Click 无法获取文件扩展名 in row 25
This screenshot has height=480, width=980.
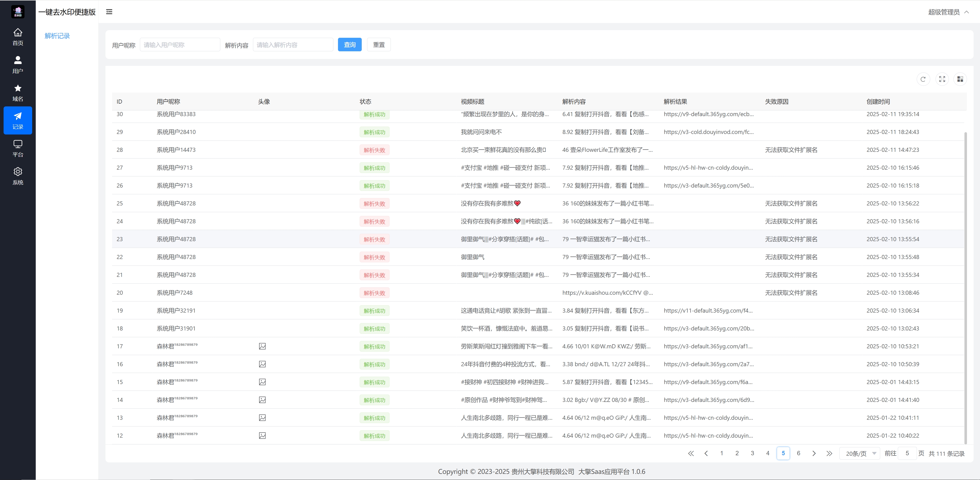(x=791, y=203)
